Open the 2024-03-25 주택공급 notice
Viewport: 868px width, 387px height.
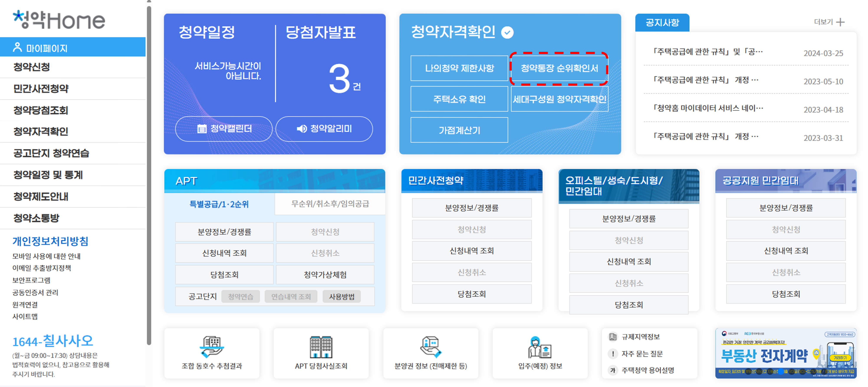point(708,52)
